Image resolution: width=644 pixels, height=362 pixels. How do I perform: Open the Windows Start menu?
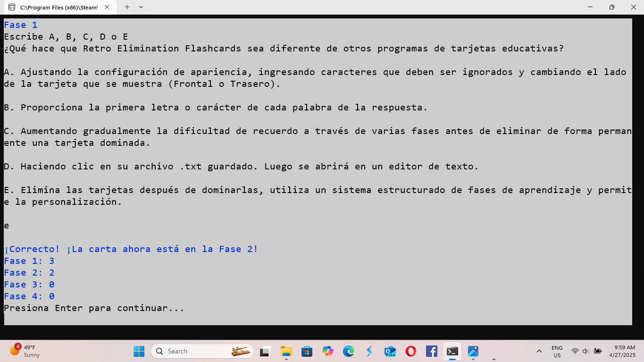pyautogui.click(x=139, y=351)
